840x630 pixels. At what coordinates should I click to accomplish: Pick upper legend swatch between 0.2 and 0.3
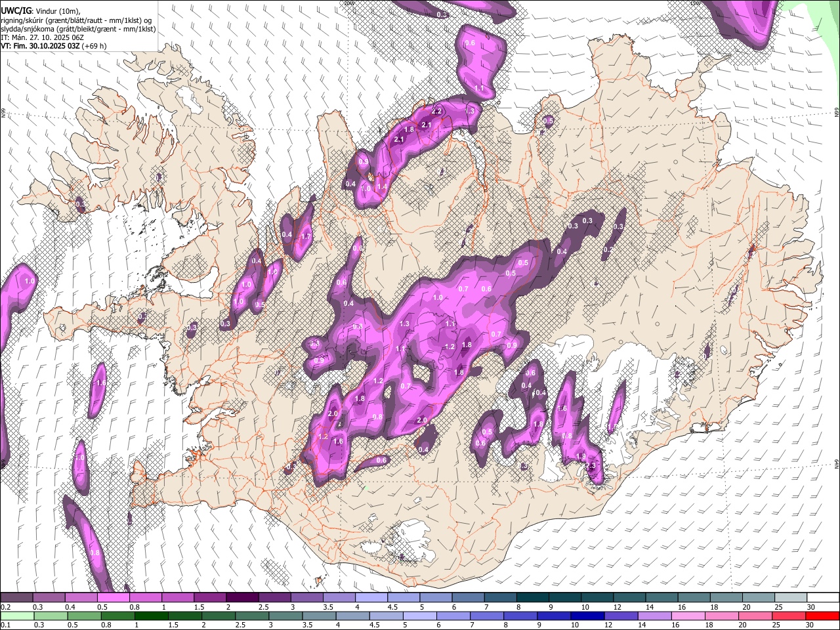pos(16,598)
